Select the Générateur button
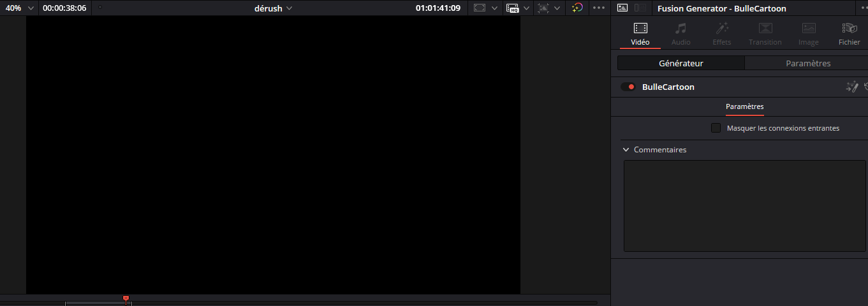Screen dimensions: 868x306 (x=681, y=63)
